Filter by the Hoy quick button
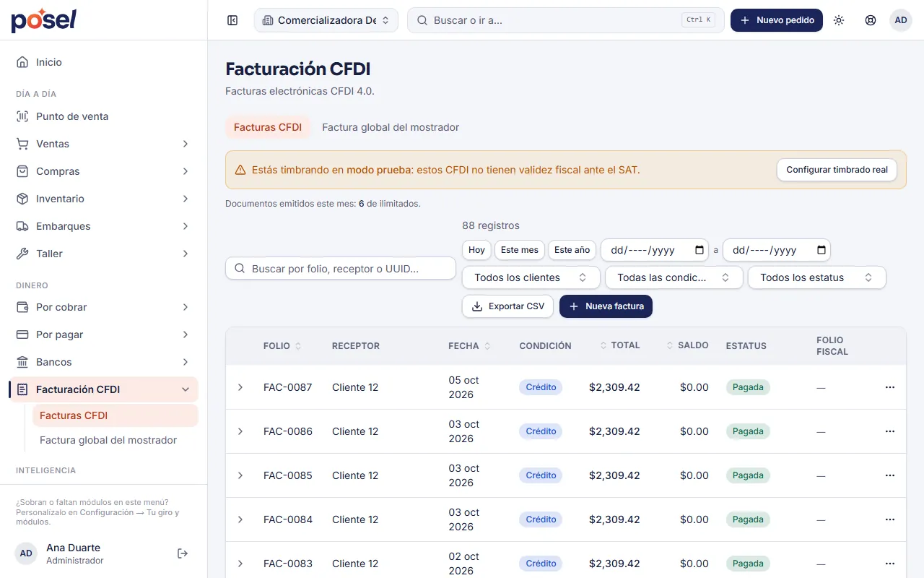 click(476, 250)
